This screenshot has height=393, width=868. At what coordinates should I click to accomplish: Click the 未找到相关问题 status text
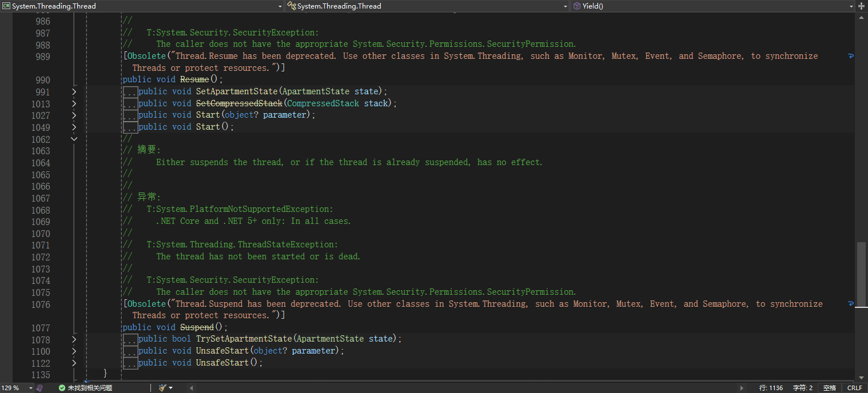(90, 388)
